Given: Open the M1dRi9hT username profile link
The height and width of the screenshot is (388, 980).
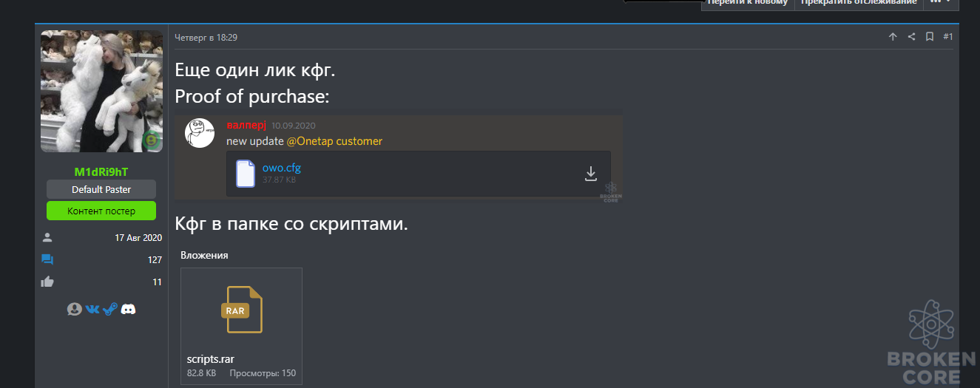Looking at the screenshot, I should (101, 171).
